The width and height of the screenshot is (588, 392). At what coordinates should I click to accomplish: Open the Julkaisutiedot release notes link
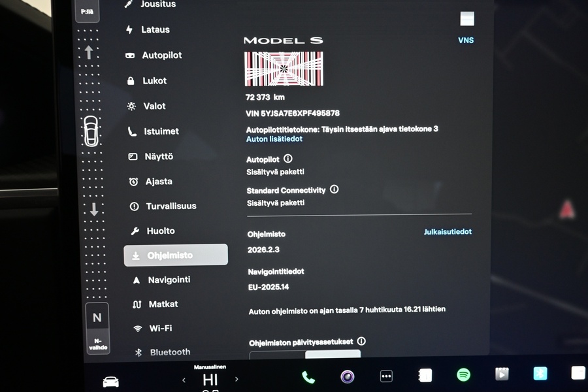[448, 232]
